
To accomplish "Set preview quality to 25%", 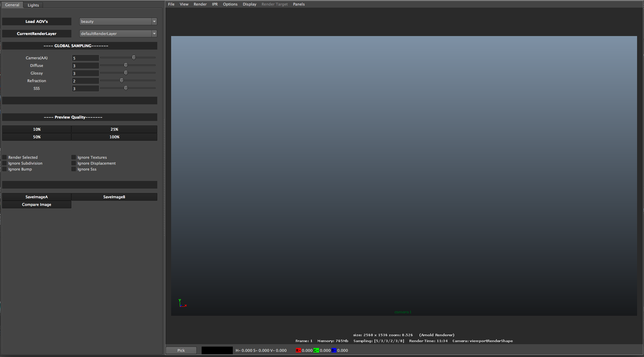I will (114, 129).
